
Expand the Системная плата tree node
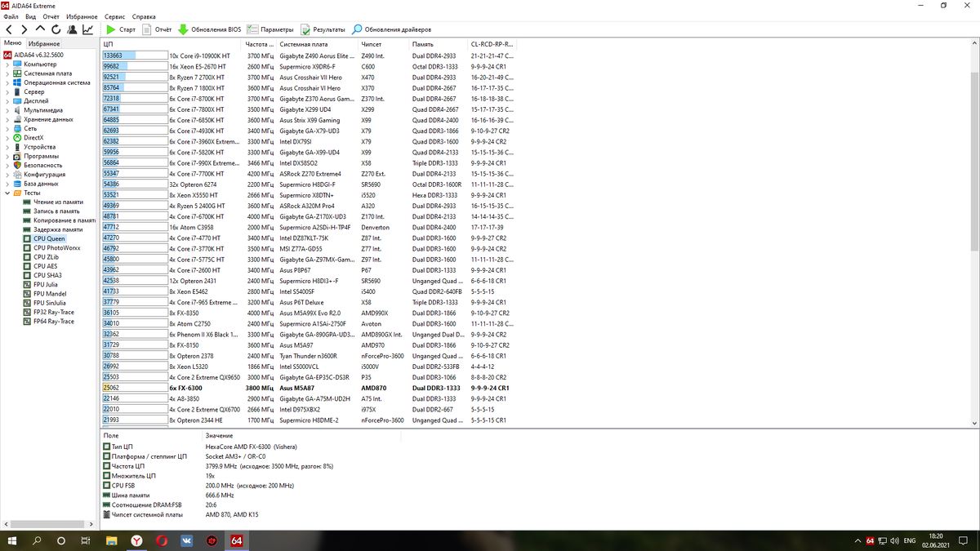(7, 73)
